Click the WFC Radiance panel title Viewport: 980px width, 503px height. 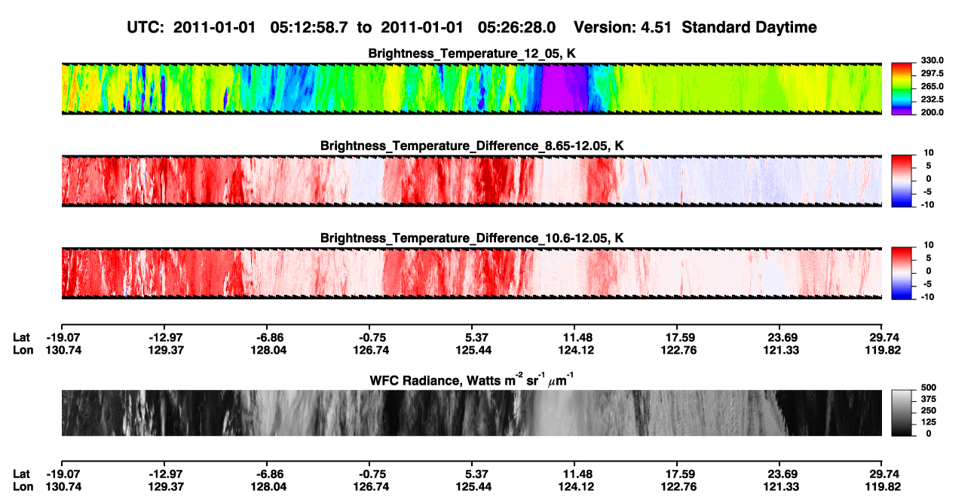(x=472, y=379)
